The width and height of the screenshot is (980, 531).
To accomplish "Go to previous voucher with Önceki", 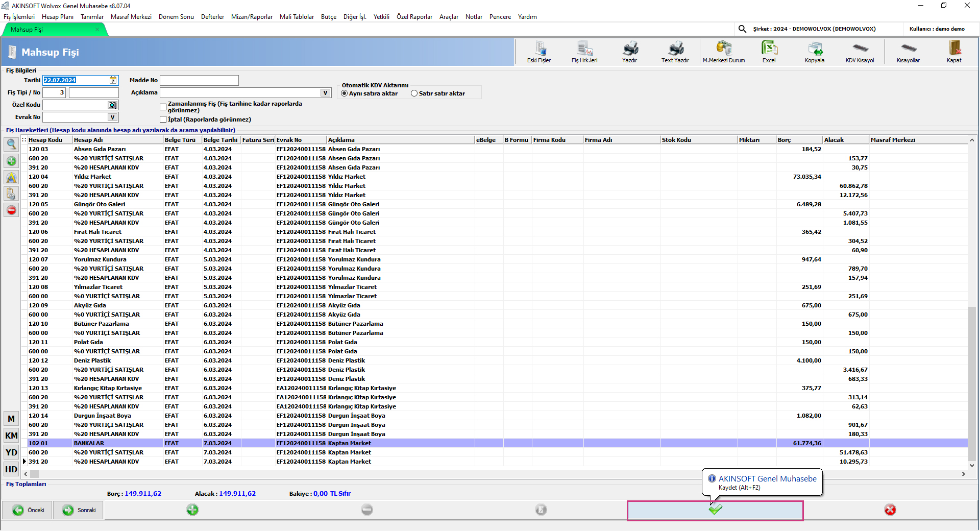I will pos(28,510).
